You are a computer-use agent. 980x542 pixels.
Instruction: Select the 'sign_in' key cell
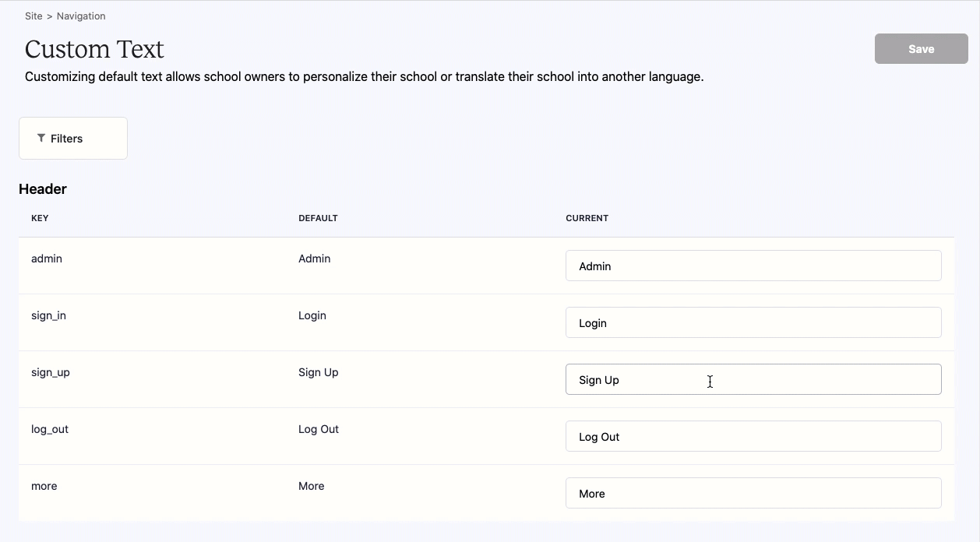pos(48,315)
